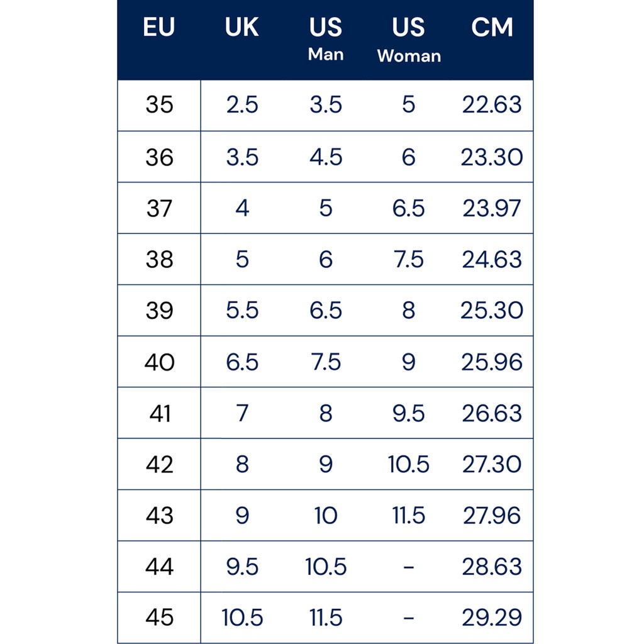Click the EU column header

click(x=158, y=28)
